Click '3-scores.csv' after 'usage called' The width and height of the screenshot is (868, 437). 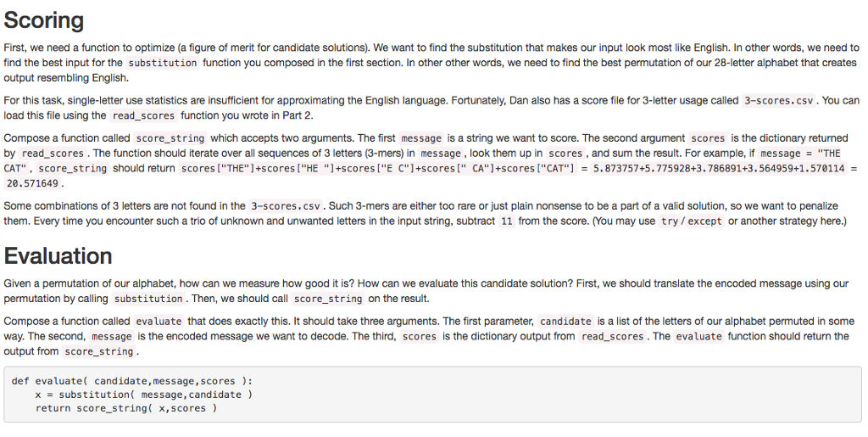779,101
